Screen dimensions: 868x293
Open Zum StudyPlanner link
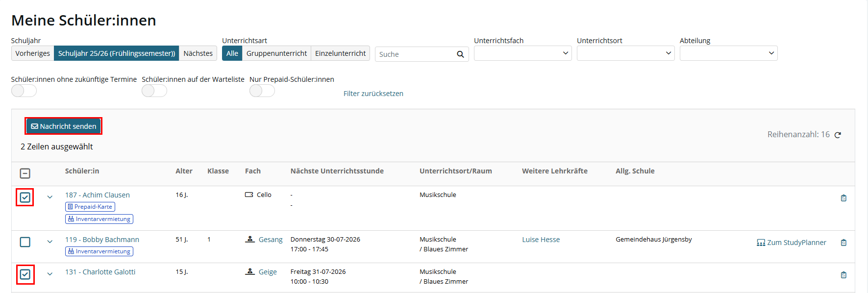coord(792,243)
